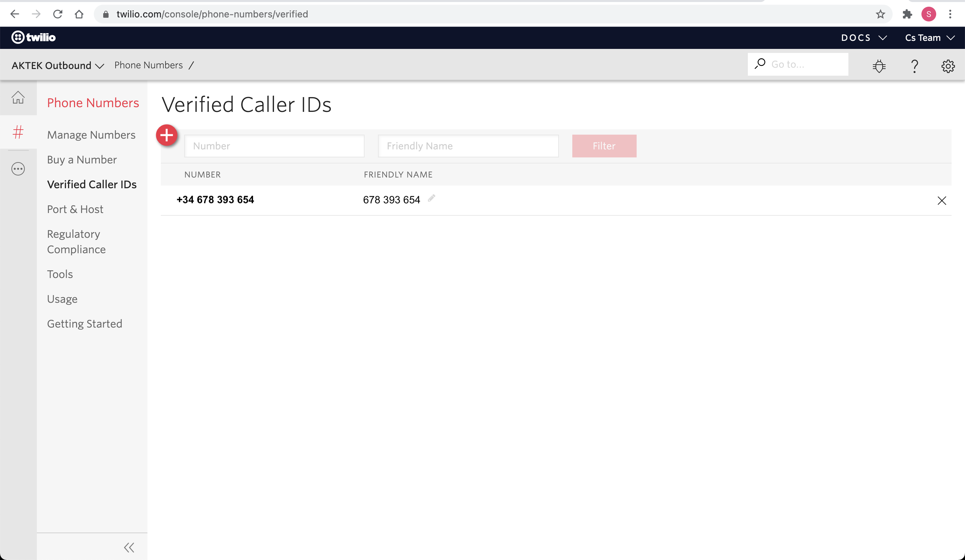
Task: Delete the +34 678 393 654 caller ID
Action: tap(942, 201)
